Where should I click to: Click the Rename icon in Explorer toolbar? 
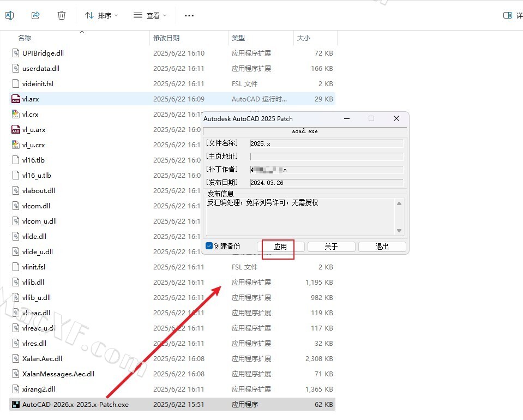coord(9,15)
